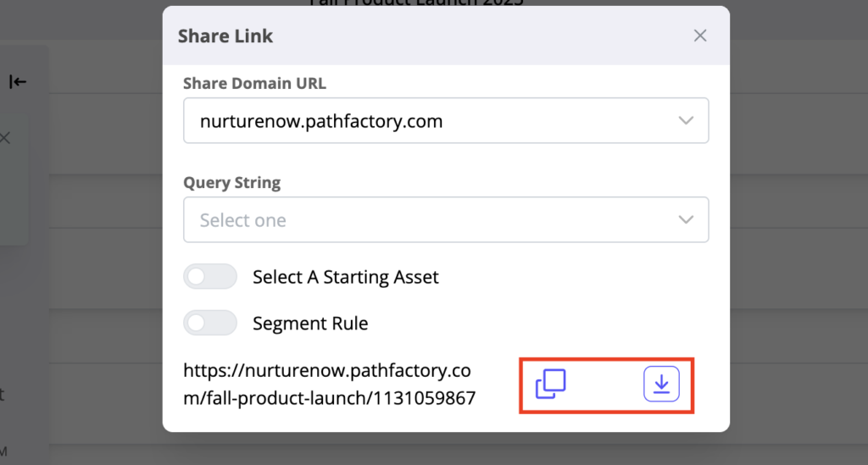Turn on the Segment Rule toggle
The width and height of the screenshot is (868, 465).
209,323
